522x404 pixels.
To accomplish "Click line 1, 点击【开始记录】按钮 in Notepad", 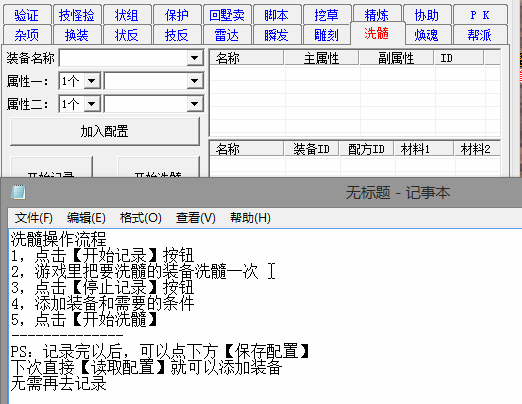I will pyautogui.click(x=102, y=255).
